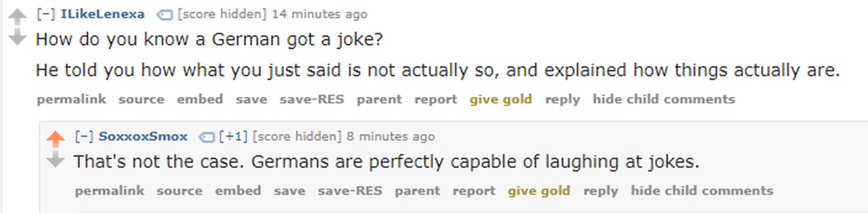868x213 pixels.
Task: Hide child comments under SoxxoxSmox's reply
Action: tap(702, 191)
